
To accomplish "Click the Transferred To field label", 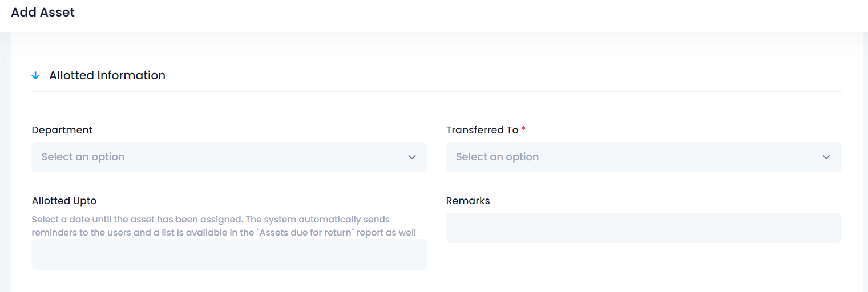I will coord(482,130).
